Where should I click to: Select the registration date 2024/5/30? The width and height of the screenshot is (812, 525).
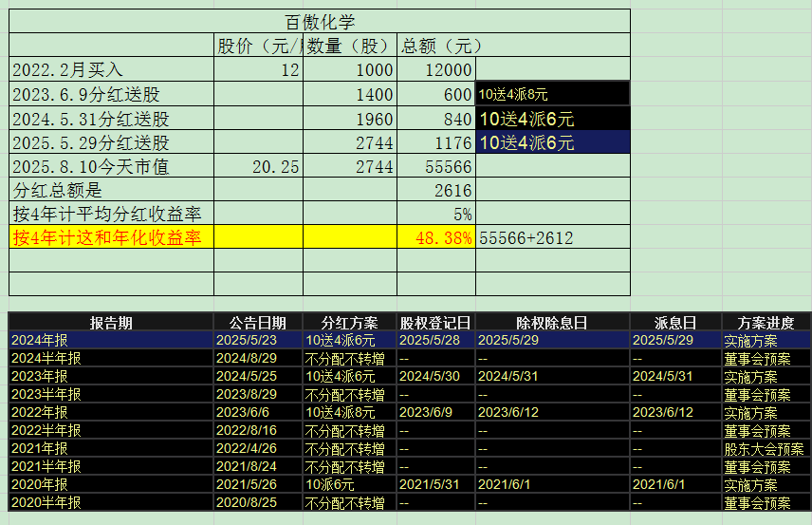435,376
